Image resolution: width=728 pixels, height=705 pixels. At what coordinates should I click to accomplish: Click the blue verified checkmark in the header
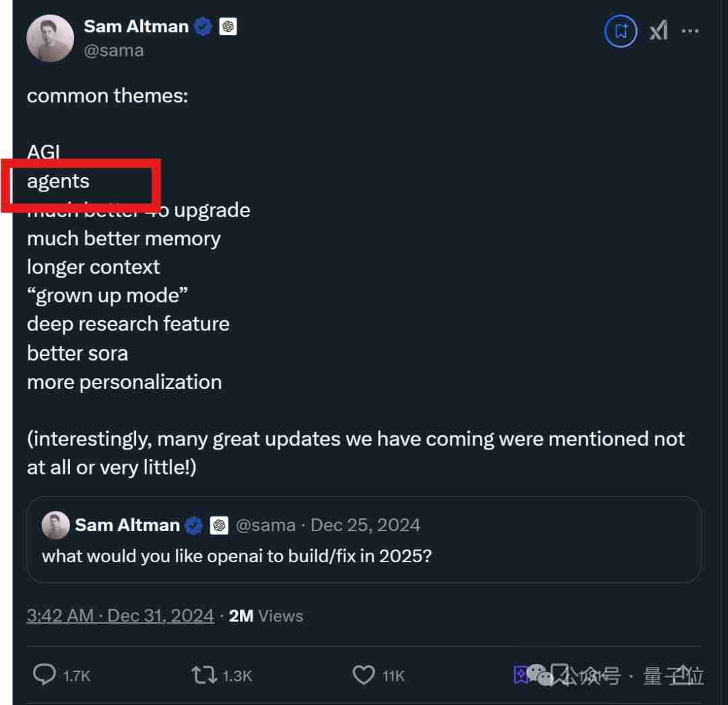(203, 26)
